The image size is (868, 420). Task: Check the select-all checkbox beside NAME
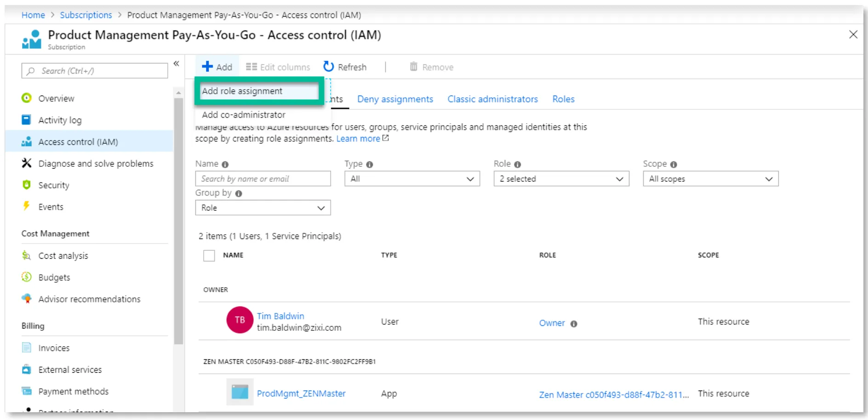tap(209, 255)
